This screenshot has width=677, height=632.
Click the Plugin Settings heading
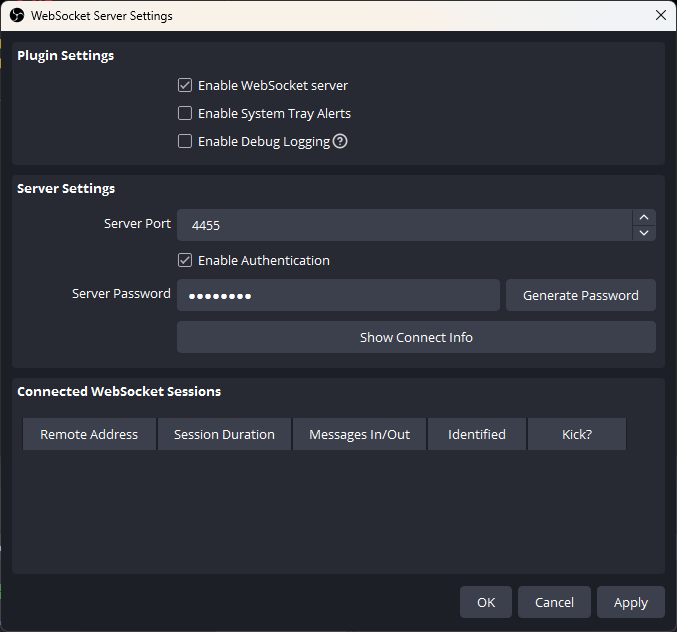click(x=66, y=56)
